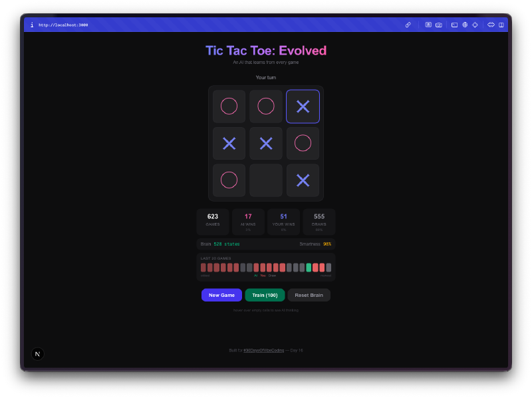Click the highlighted X cell in top-right
The width and height of the screenshot is (532, 398).
point(303,106)
